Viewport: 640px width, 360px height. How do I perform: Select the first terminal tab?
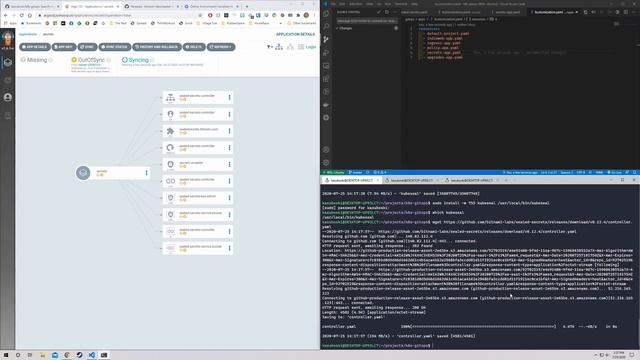coord(351,180)
